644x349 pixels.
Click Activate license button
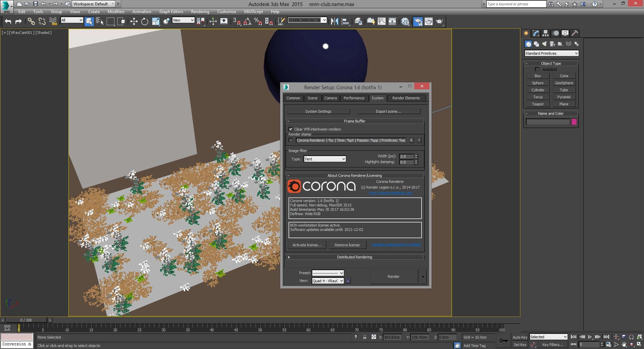(x=307, y=245)
